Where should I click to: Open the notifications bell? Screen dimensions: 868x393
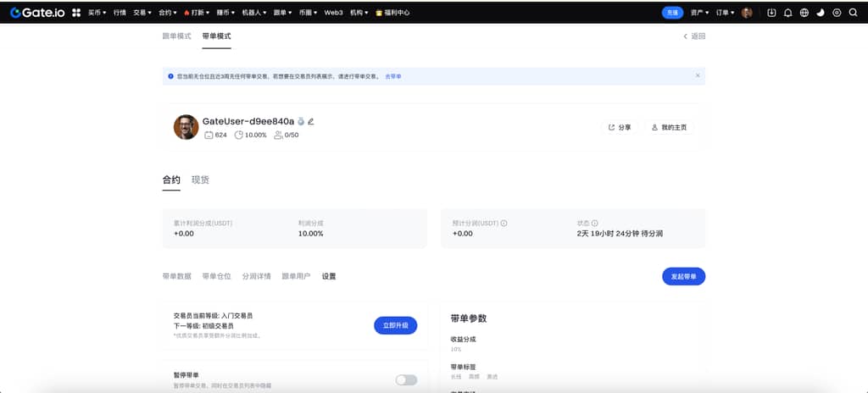click(787, 13)
